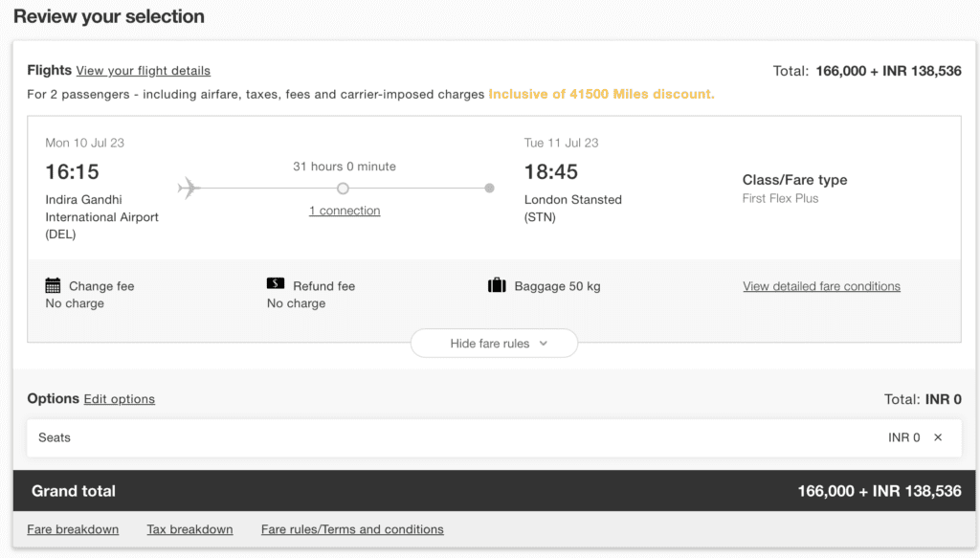Click the First Flex Plus fare type text
Screen dimensions: 980x558
coord(780,199)
